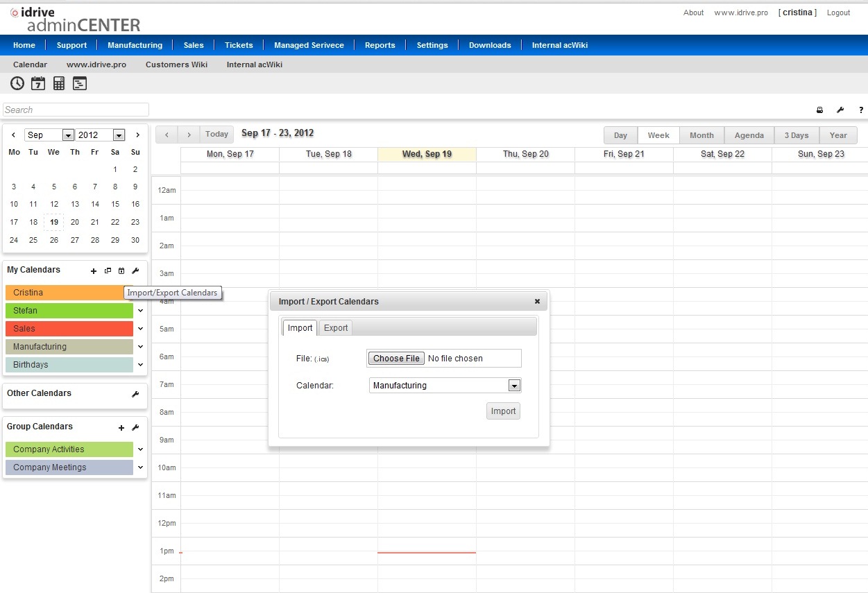Switch to Year view

point(838,135)
